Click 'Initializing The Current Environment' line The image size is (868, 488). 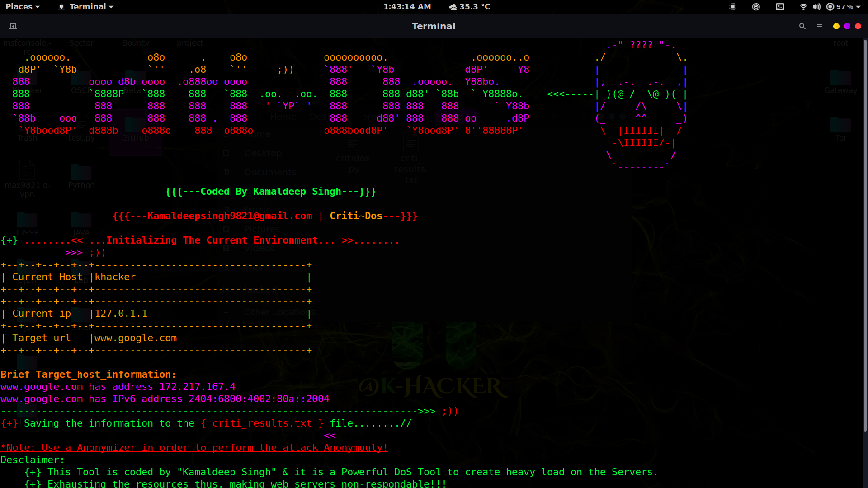pyautogui.click(x=212, y=240)
